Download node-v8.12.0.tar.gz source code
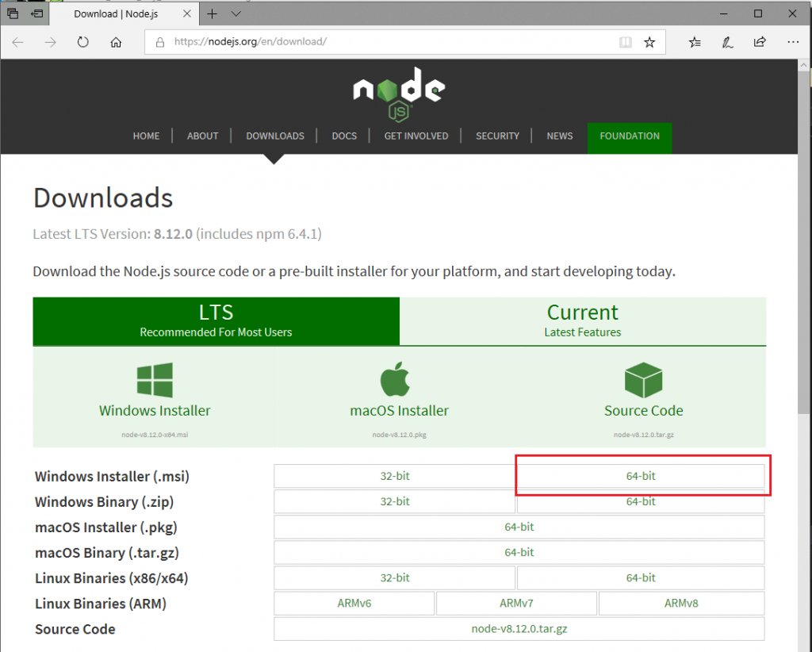This screenshot has height=652, width=812. (519, 629)
